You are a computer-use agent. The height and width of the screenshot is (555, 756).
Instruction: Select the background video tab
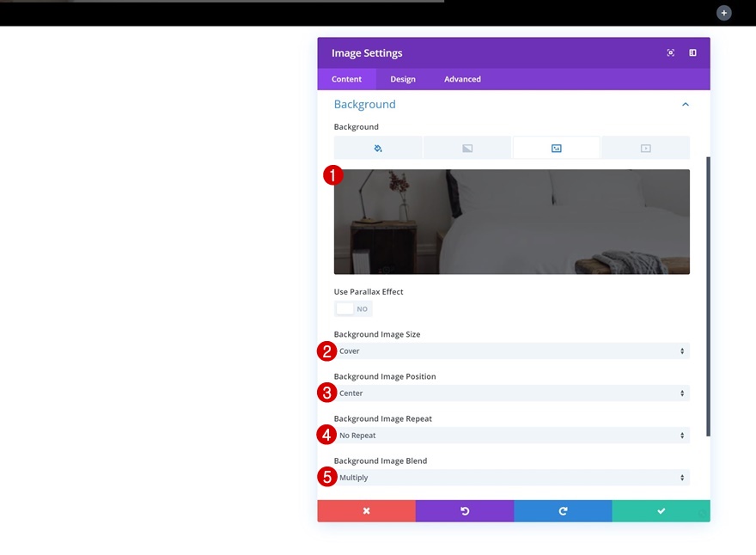pyautogui.click(x=645, y=148)
